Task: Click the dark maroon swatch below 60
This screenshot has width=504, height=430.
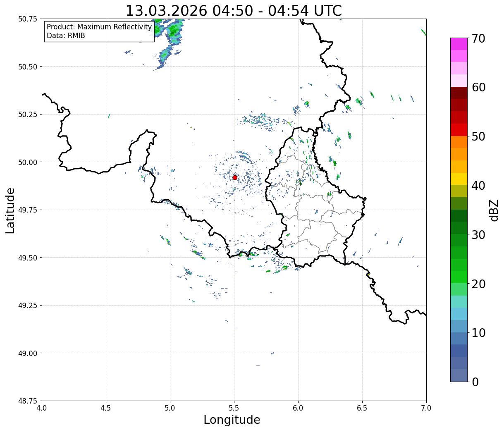Action: click(459, 93)
